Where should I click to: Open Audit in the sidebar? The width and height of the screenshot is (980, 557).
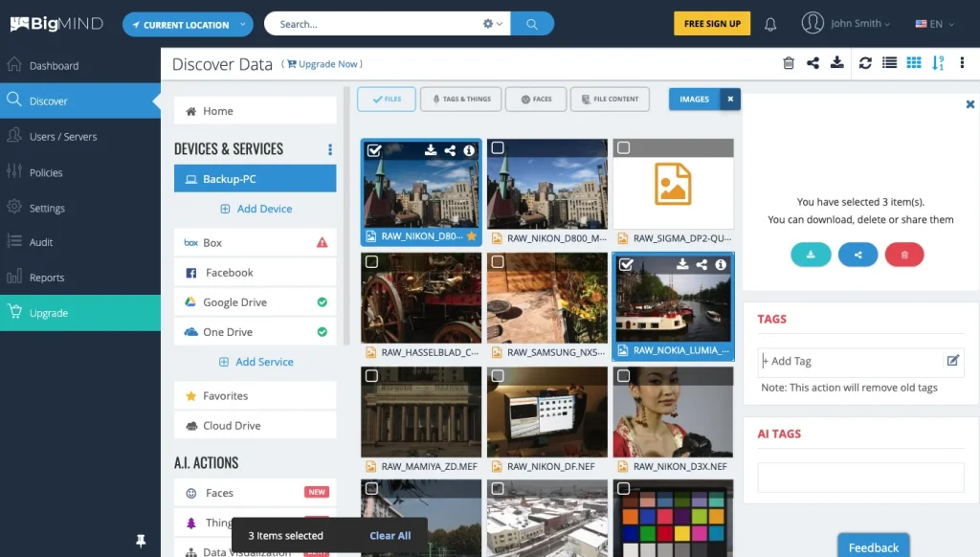click(80, 242)
